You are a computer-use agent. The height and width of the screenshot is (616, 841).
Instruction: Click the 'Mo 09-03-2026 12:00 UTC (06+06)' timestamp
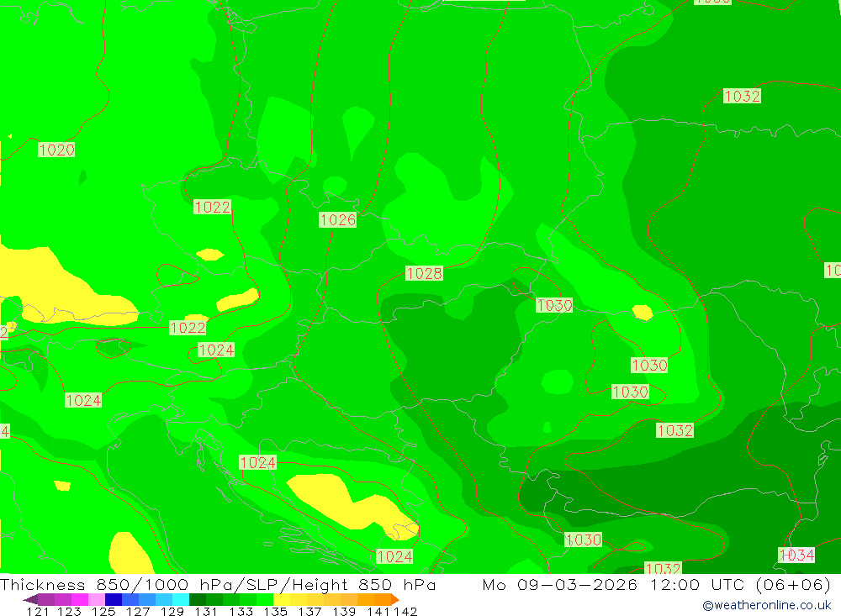pos(657,584)
